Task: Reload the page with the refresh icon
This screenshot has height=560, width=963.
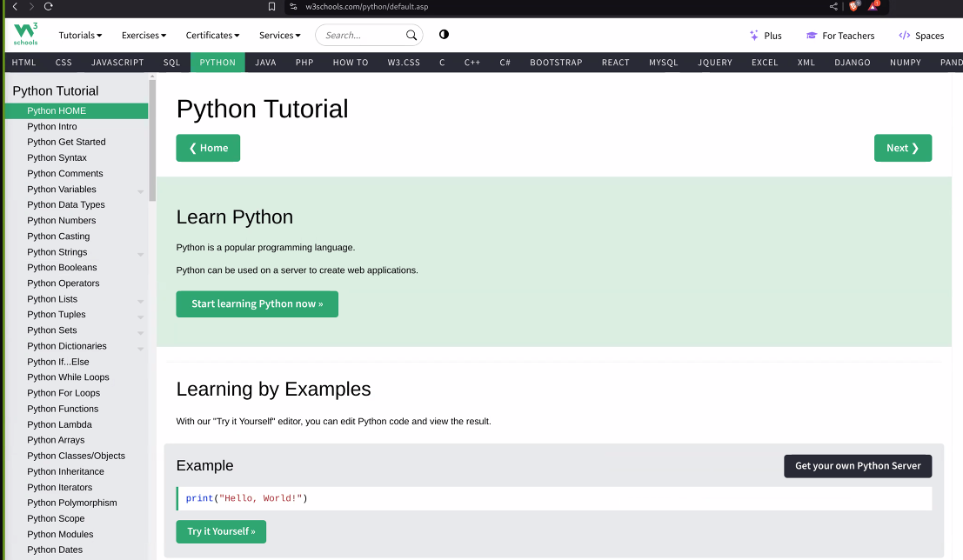Action: [49, 7]
